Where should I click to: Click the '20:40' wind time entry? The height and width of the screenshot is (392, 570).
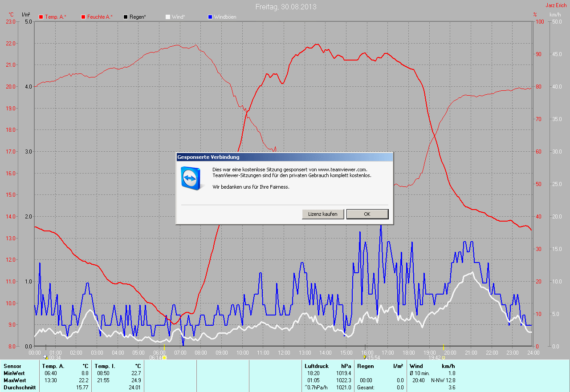[x=419, y=380]
